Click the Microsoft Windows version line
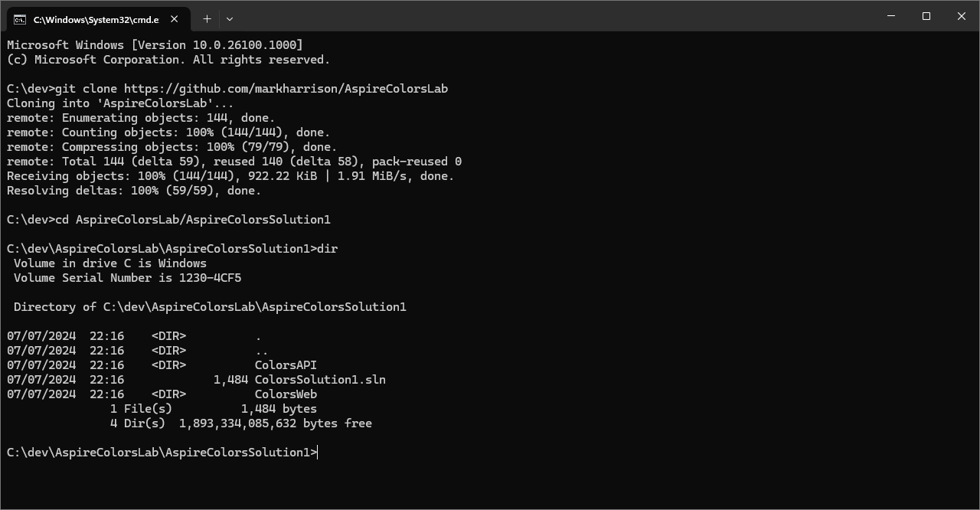 point(155,45)
